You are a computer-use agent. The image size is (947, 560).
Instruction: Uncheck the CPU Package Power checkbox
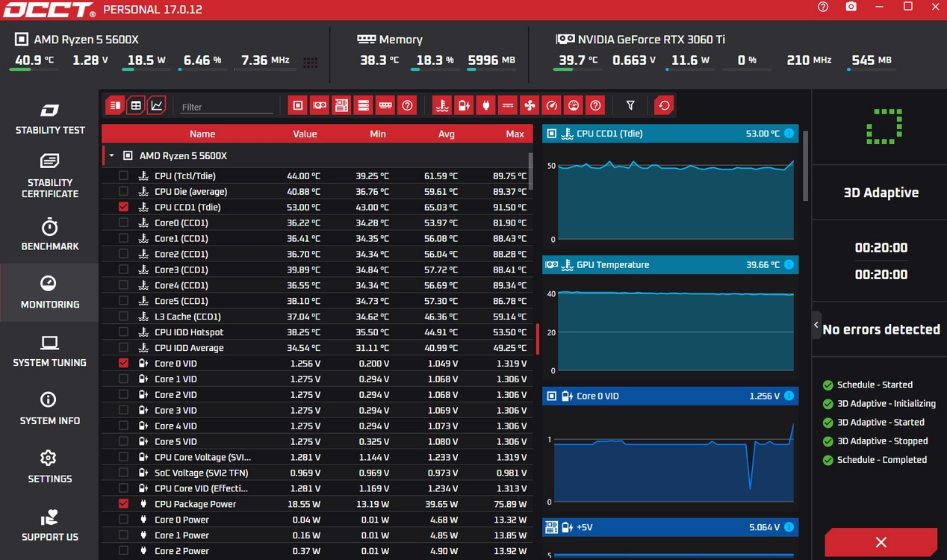click(123, 504)
